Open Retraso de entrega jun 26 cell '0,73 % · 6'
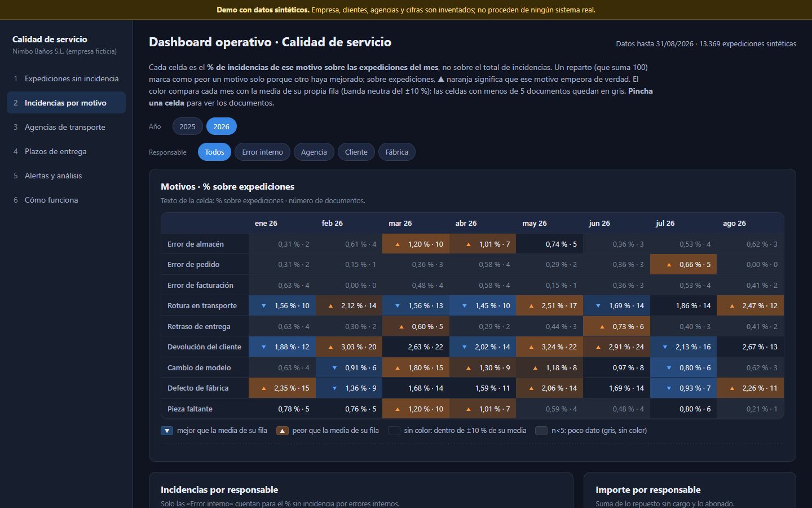 (x=616, y=326)
